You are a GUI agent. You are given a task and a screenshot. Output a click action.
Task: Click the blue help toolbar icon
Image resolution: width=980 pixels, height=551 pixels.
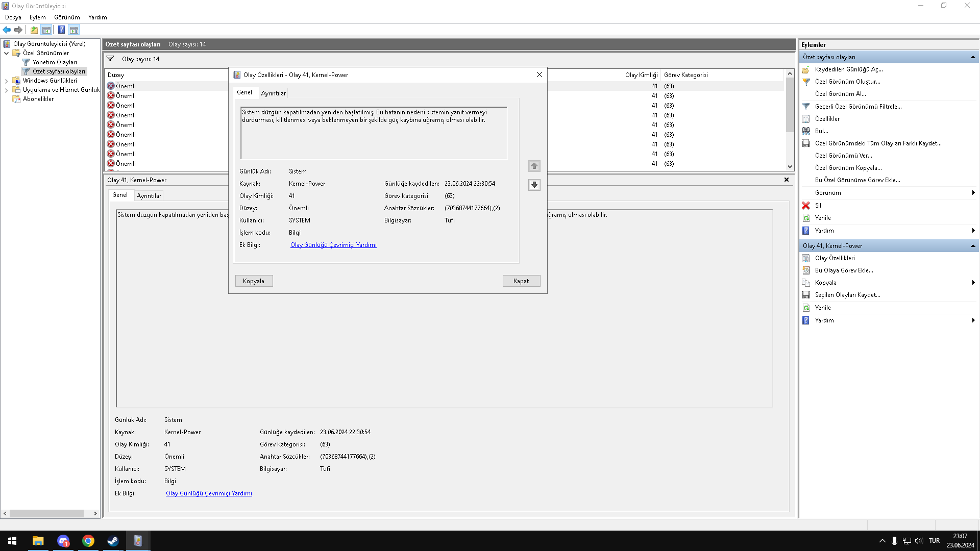point(61,30)
